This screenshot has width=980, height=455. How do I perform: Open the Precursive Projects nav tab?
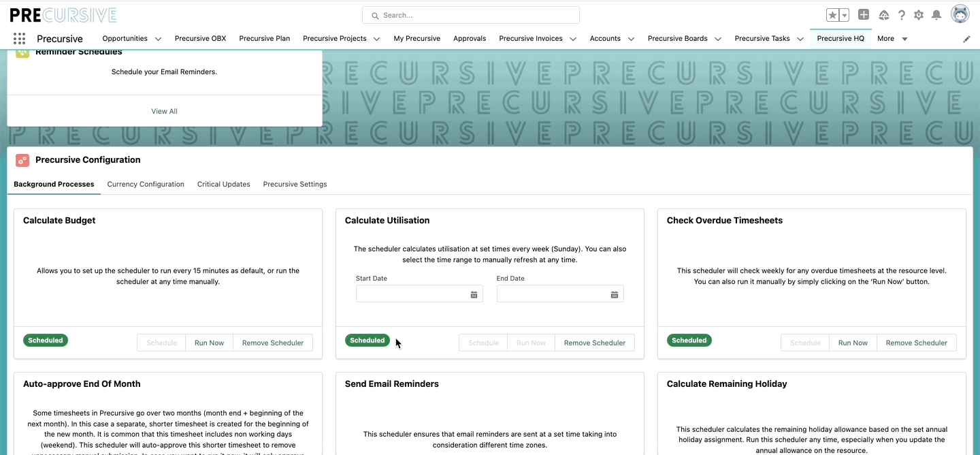coord(335,39)
